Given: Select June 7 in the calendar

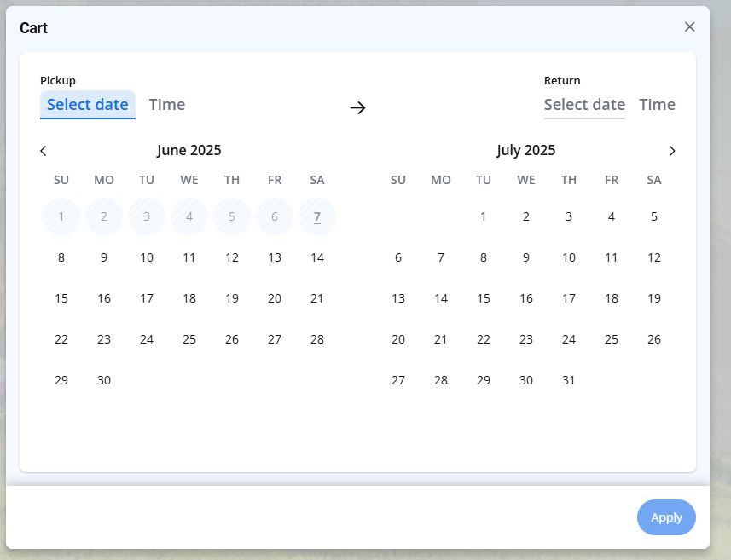Looking at the screenshot, I should (x=317, y=216).
